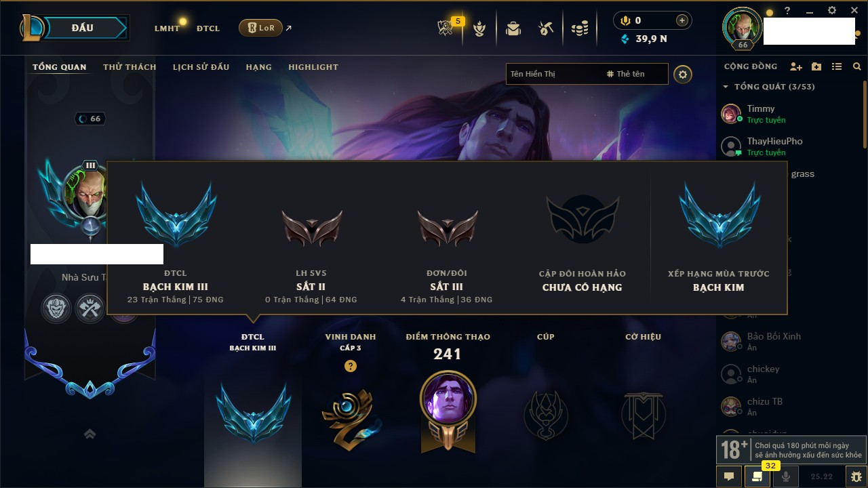The image size is (868, 488).
Task: Expand the banner chevron arrow
Action: click(90, 434)
